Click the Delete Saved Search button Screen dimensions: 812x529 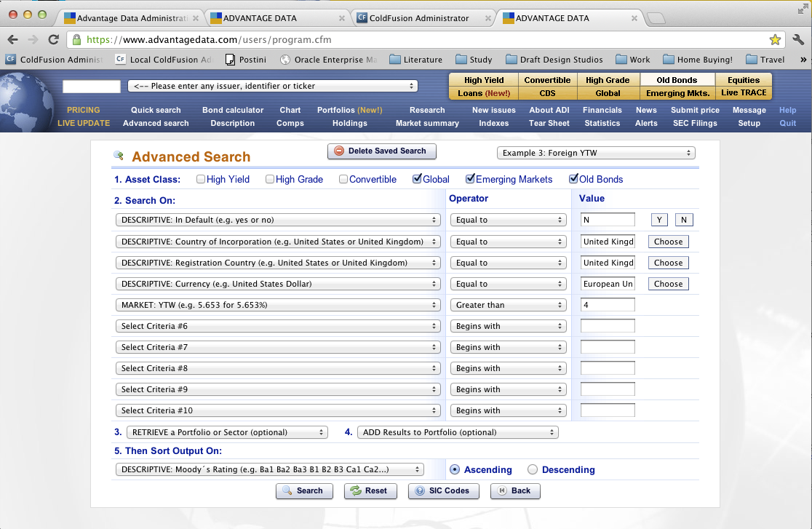click(382, 151)
